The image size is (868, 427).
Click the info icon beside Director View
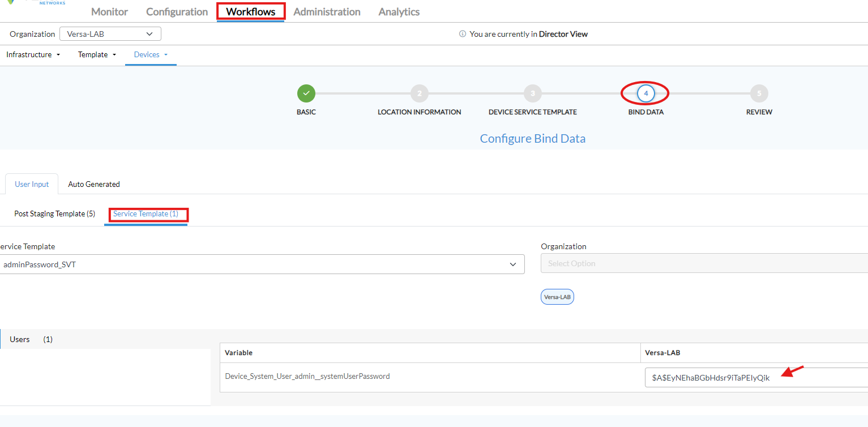(x=463, y=34)
